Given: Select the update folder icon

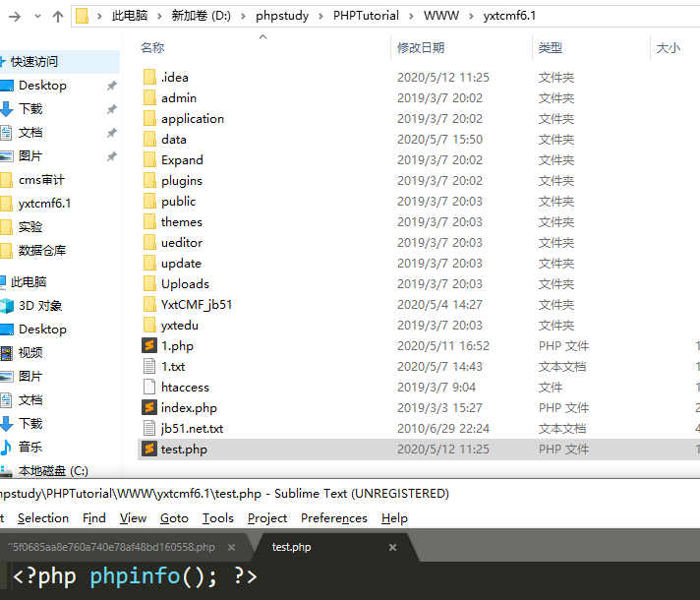Looking at the screenshot, I should tap(150, 263).
